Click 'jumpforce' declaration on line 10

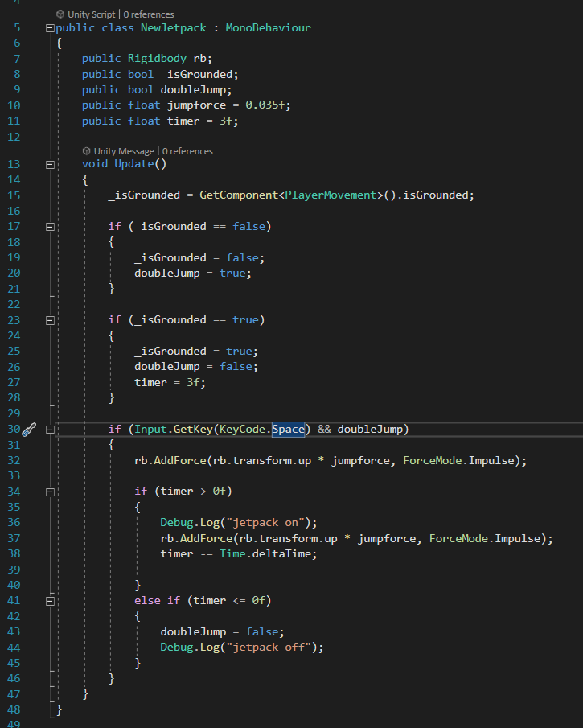pyautogui.click(x=196, y=105)
